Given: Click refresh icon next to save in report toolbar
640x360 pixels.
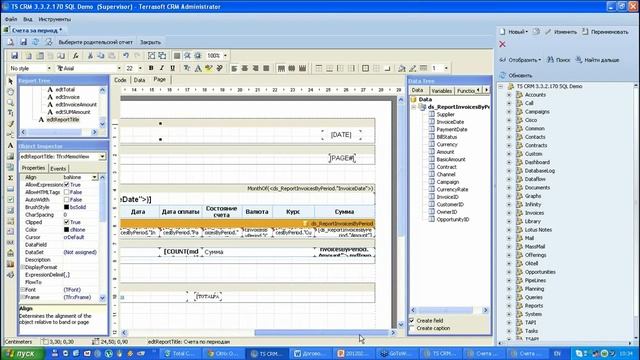Looking at the screenshot, I should (x=36, y=42).
